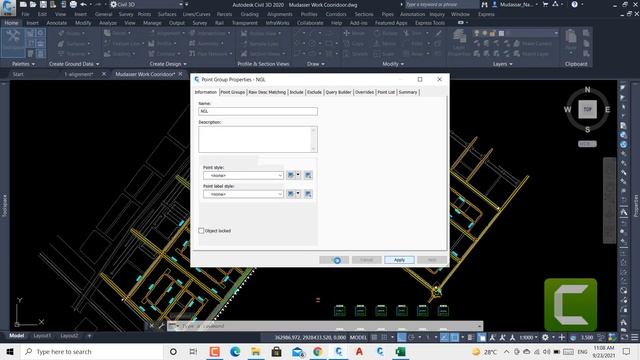The height and width of the screenshot is (360, 640).
Task: Open Point style edit arrow menu
Action: 298,175
